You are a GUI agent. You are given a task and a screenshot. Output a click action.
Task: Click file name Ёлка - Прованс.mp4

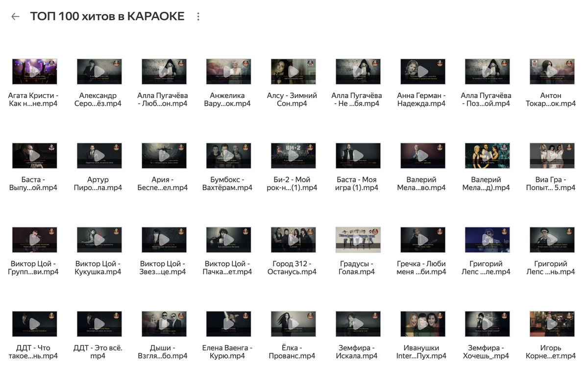292,352
